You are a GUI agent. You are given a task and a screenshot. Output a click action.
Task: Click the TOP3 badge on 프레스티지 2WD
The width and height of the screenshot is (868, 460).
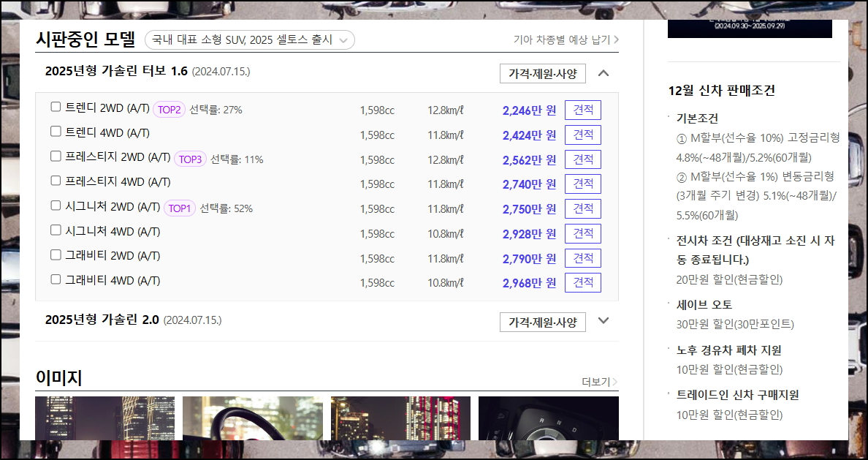coord(190,159)
